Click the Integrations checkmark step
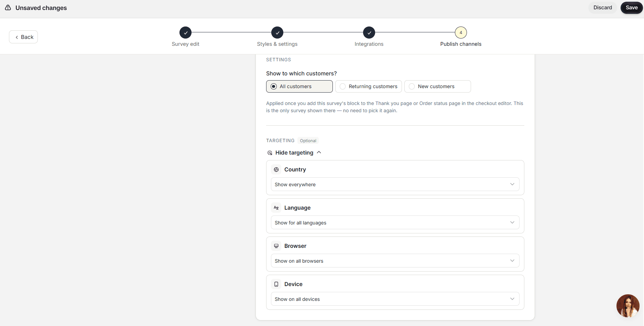 coord(369,33)
